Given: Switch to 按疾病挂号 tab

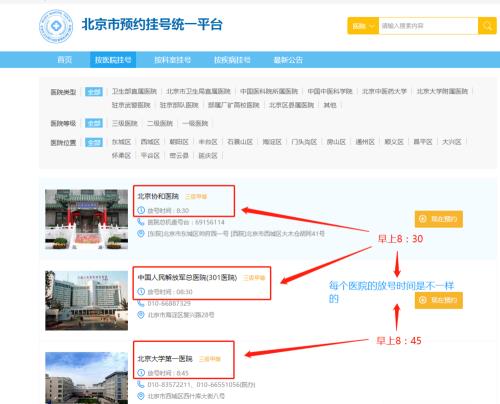Looking at the screenshot, I should point(232,60).
